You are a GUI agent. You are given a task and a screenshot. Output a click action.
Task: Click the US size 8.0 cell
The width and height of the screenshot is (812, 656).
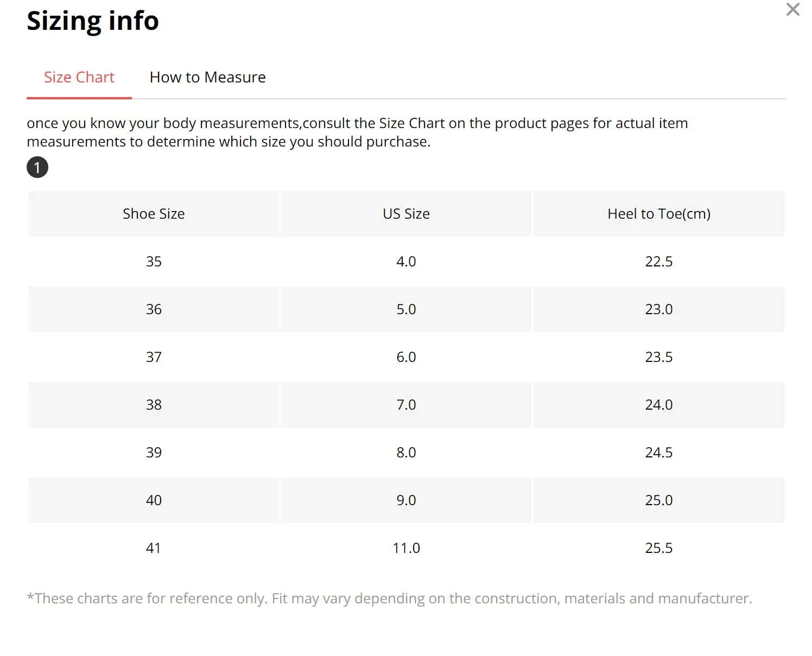[x=406, y=453]
